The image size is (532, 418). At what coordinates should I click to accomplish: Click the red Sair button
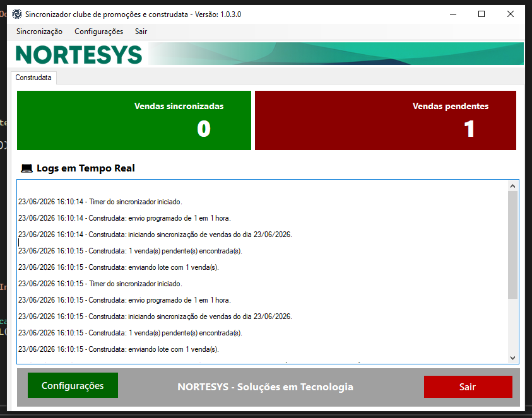[468, 387]
